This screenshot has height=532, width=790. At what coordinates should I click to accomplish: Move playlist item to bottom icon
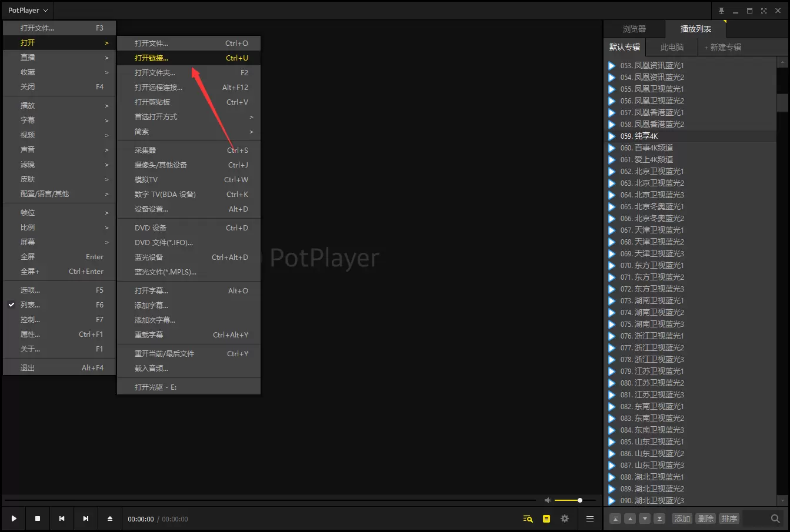point(660,518)
